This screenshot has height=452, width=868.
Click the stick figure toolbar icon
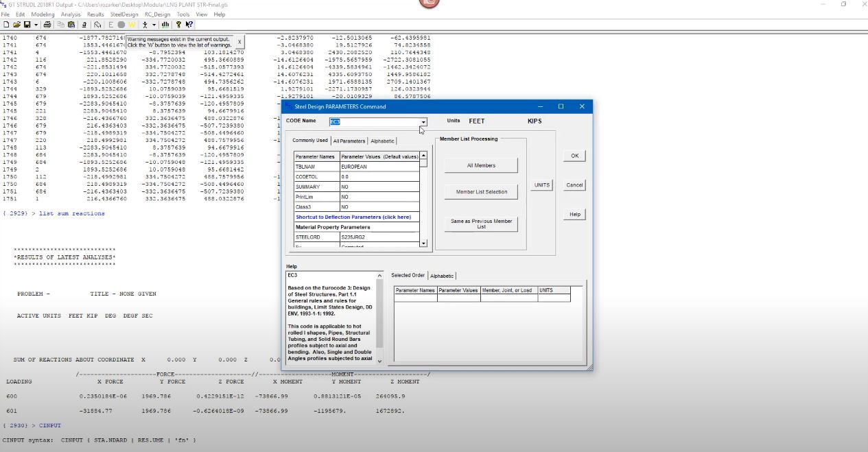pos(145,25)
